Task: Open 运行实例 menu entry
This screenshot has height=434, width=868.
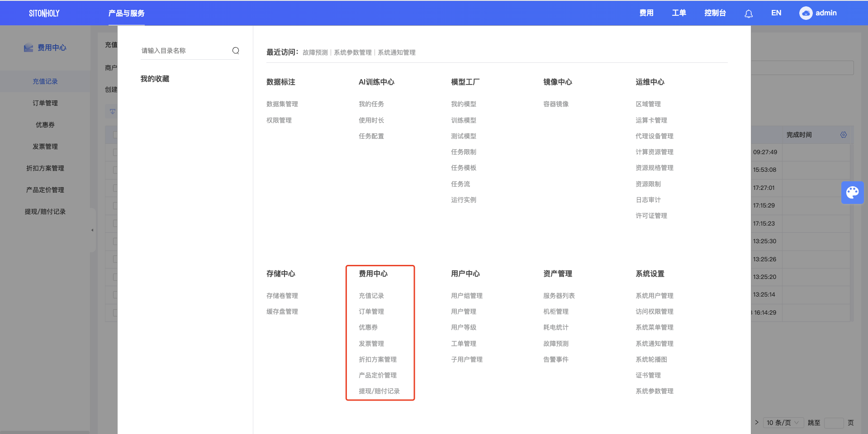Action: (x=464, y=200)
